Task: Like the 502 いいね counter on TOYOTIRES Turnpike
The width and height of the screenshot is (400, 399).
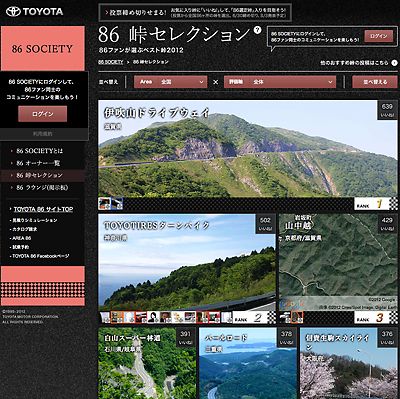Action: tap(265, 224)
